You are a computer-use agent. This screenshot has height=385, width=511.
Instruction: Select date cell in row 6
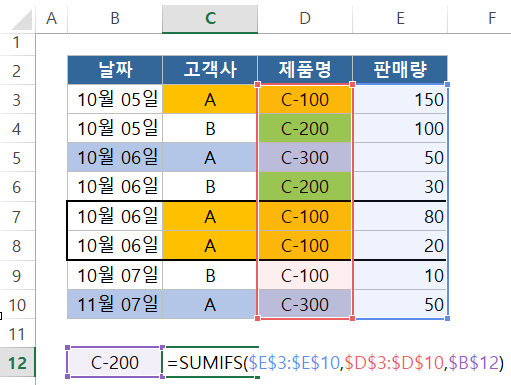coord(115,187)
